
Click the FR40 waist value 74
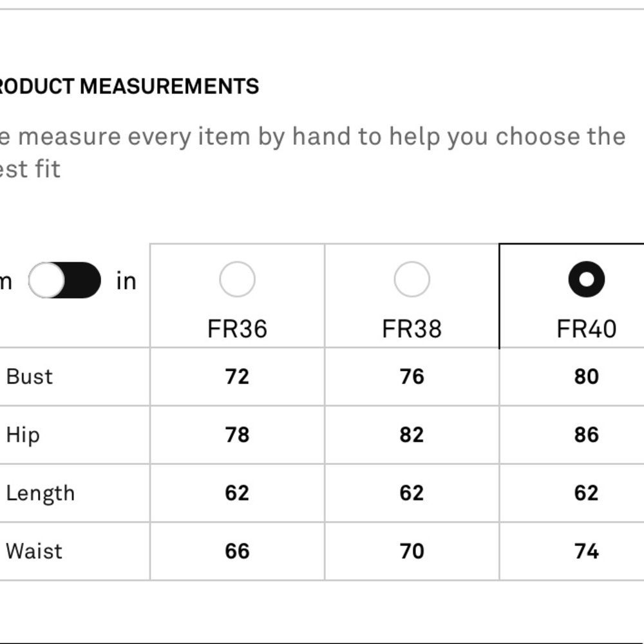(x=586, y=551)
